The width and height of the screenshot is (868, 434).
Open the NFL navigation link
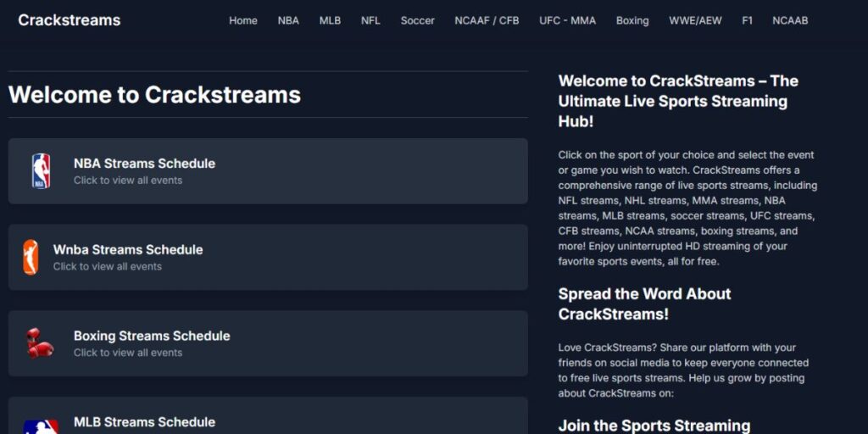pyautogui.click(x=370, y=20)
